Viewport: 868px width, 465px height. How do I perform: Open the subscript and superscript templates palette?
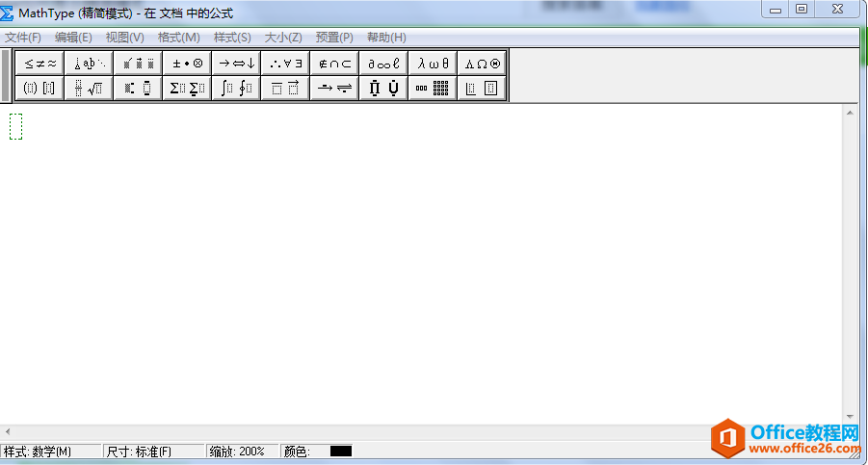coord(138,88)
